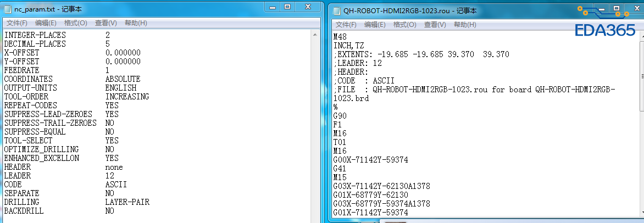Click the SEPARATE NO line
The height and width of the screenshot is (223, 644).
59,193
